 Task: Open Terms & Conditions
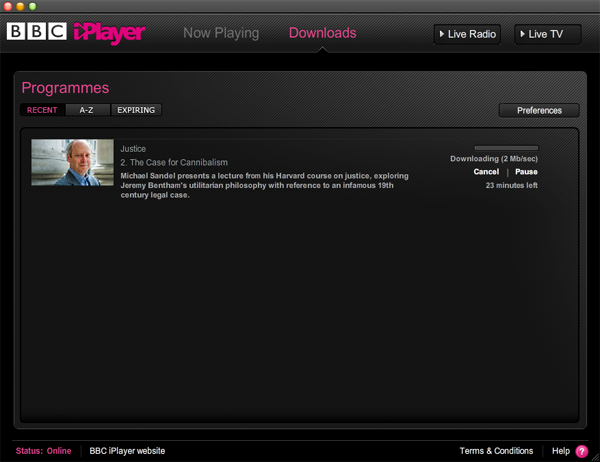[x=496, y=451]
